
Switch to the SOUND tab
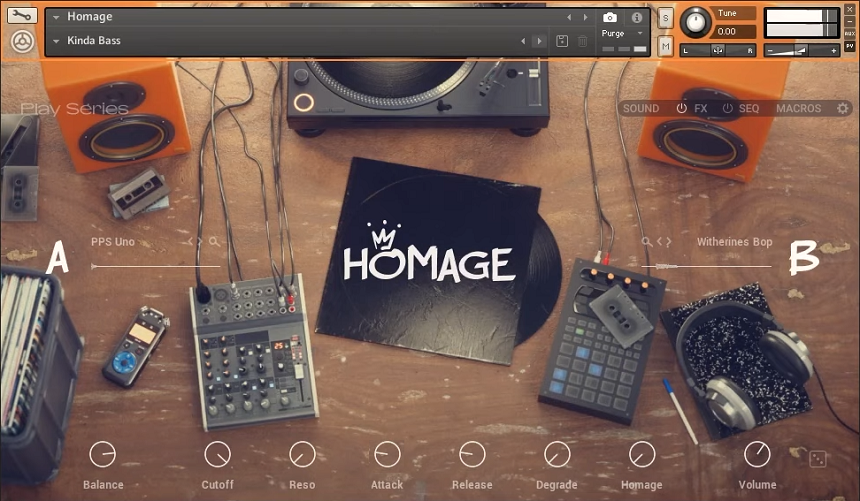tap(641, 108)
